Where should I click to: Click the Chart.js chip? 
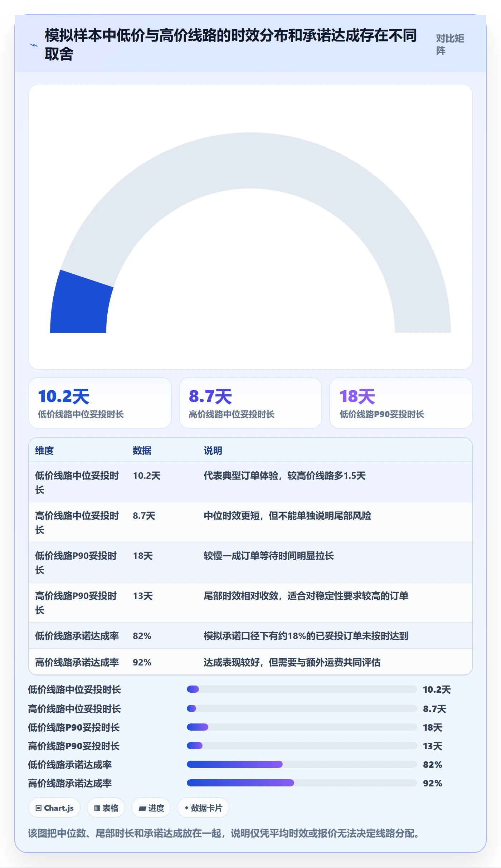tap(54, 808)
